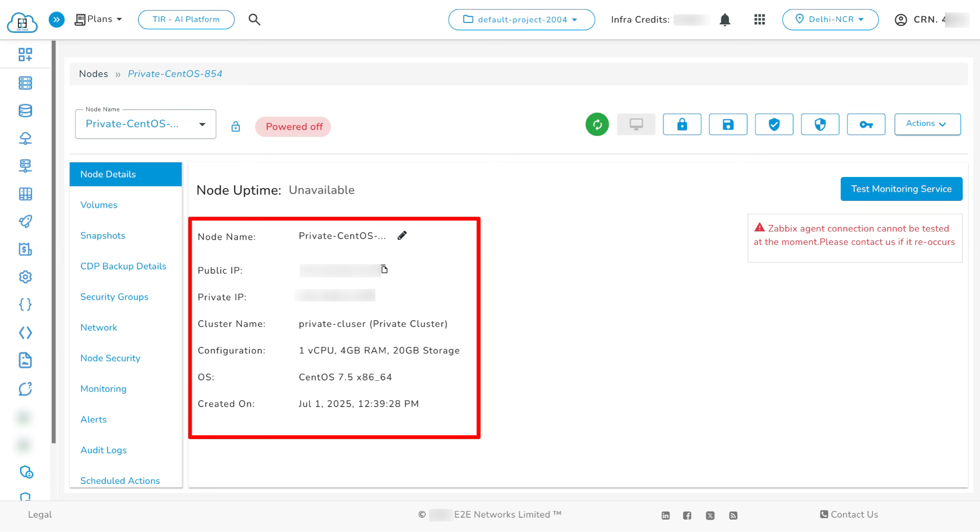980x532 pixels.
Task: Open the Delhi-NCR region selector
Action: [830, 20]
